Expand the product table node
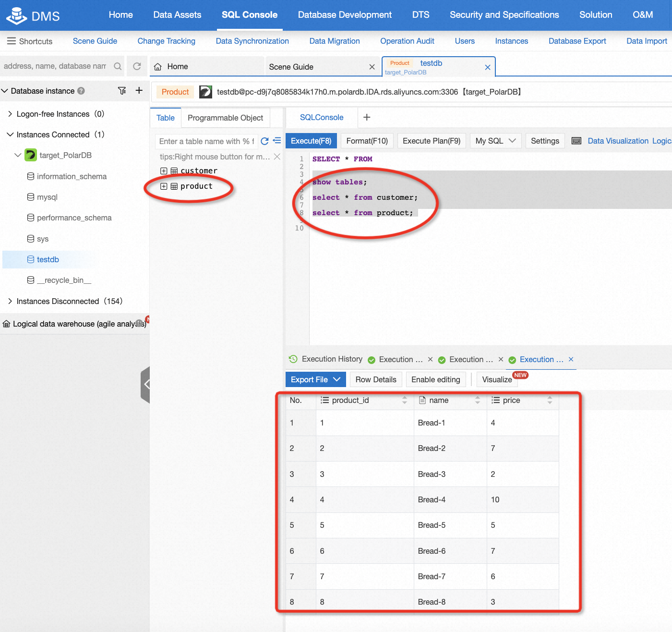The width and height of the screenshot is (672, 632). click(164, 186)
